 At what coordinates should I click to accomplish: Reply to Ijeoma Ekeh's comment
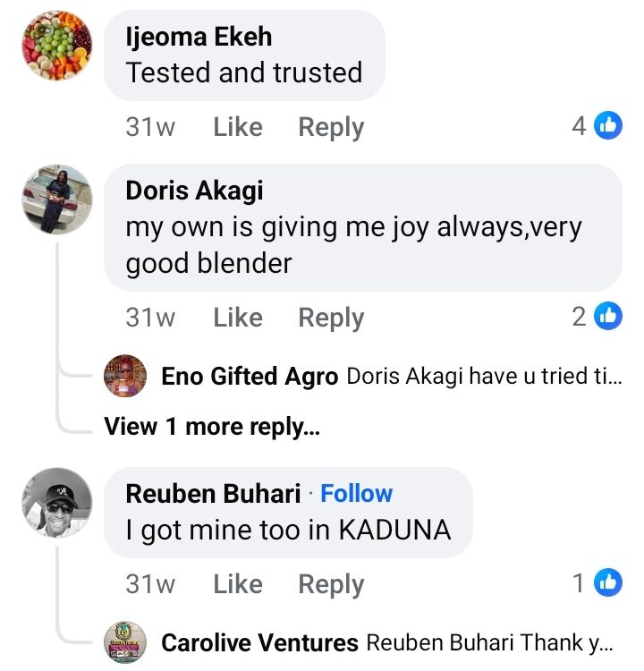pyautogui.click(x=331, y=127)
